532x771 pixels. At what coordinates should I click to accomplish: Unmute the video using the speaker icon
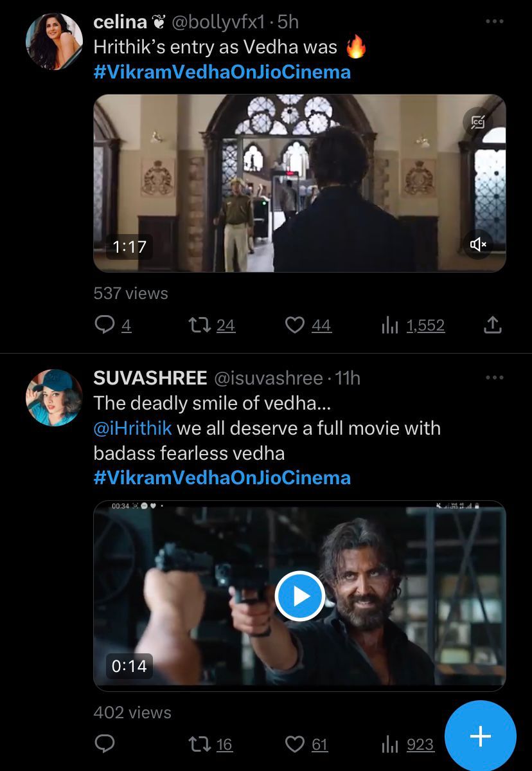coord(478,244)
